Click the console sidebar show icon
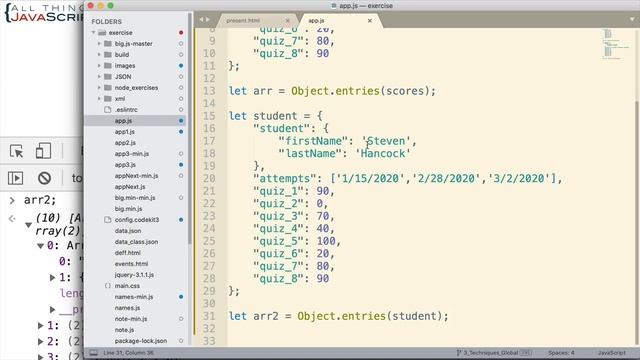This screenshot has width=640, height=360. pos(16,178)
